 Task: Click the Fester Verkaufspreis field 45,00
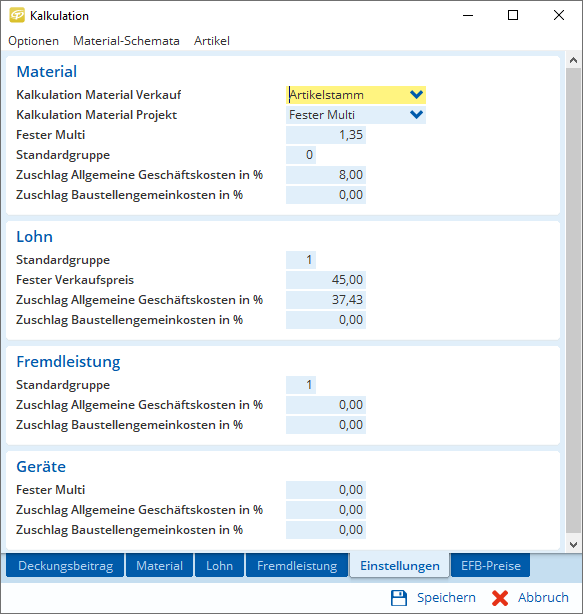326,280
